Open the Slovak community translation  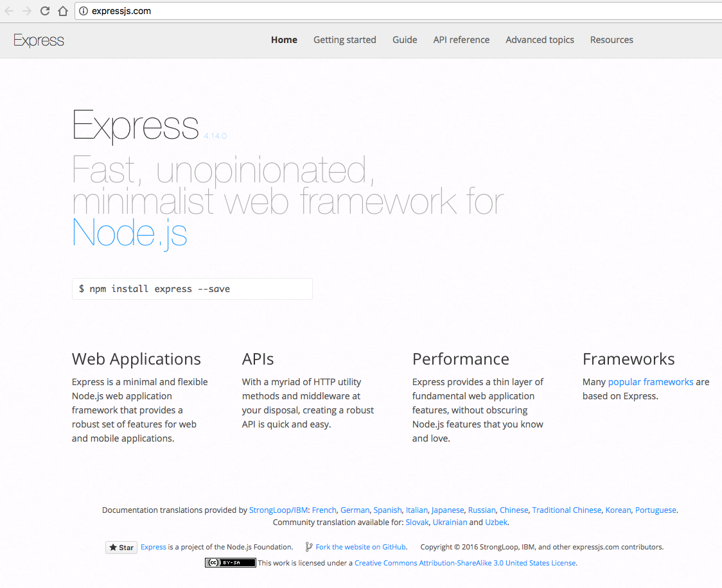(x=417, y=523)
